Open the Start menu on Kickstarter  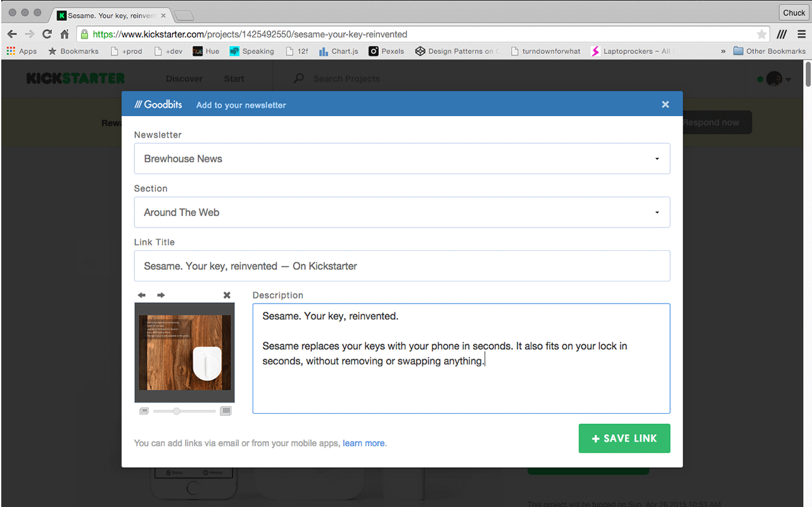[x=234, y=79]
